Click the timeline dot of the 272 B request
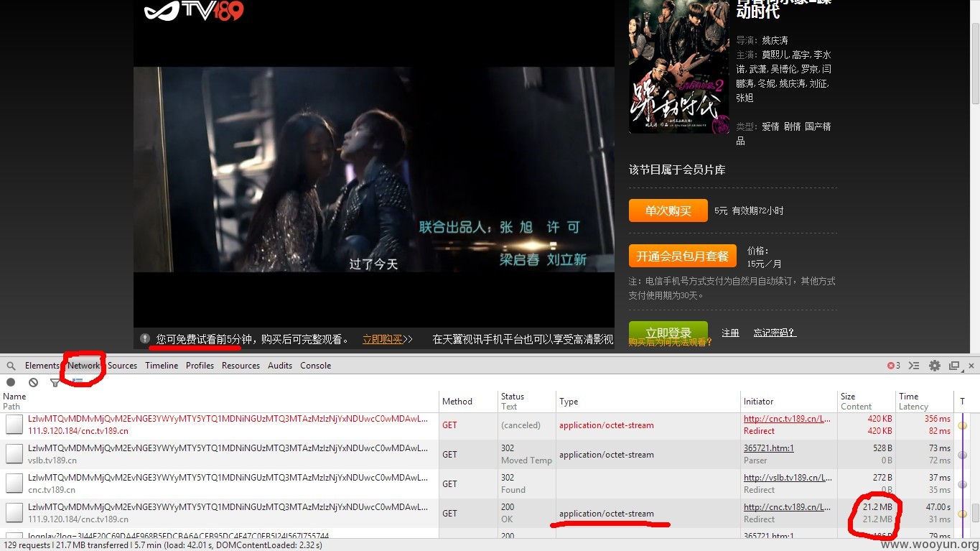This screenshot has width=980, height=551. [962, 484]
